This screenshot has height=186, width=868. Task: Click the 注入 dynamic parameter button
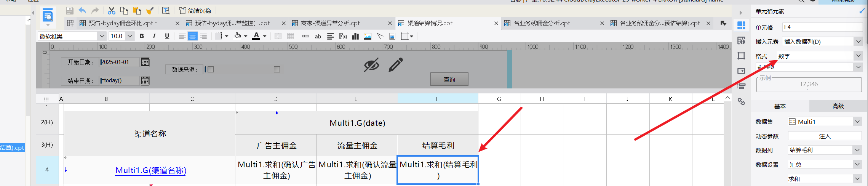(x=825, y=136)
